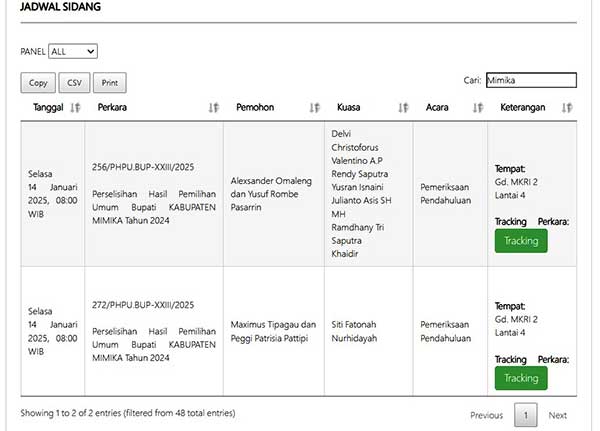
Task: Click the sort arrows on Perkara column
Action: click(x=213, y=107)
